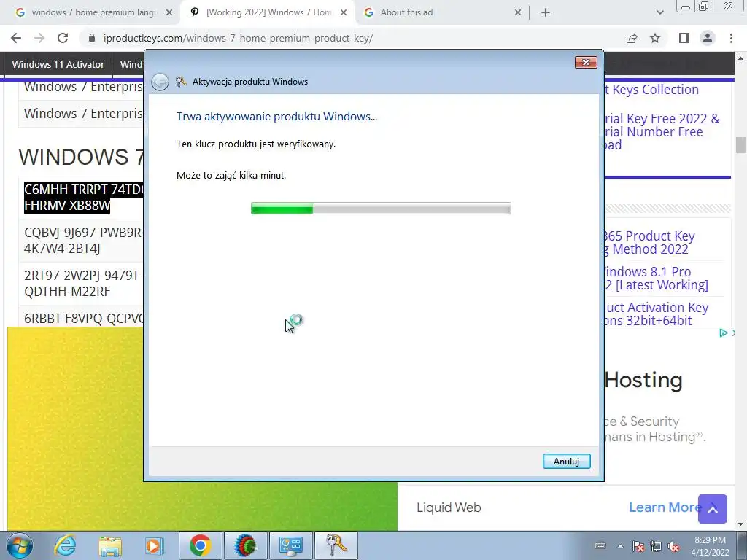Reload the iproductkeys page
Viewport: 747px width, 560px height.
click(63, 38)
